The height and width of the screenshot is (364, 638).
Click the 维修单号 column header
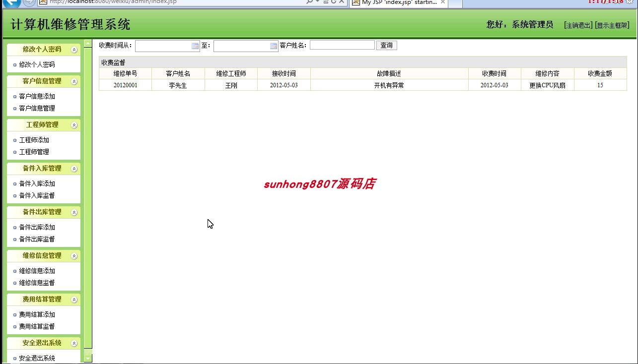(125, 73)
